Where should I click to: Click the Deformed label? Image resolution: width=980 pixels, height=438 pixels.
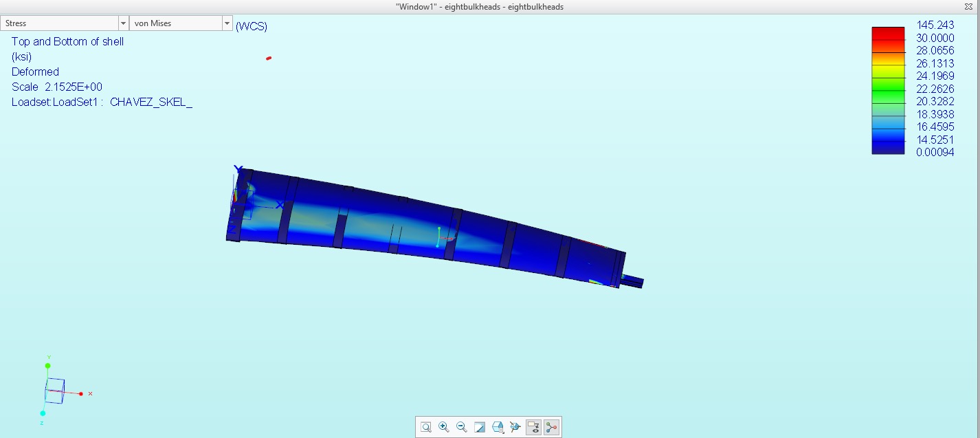pyautogui.click(x=36, y=72)
